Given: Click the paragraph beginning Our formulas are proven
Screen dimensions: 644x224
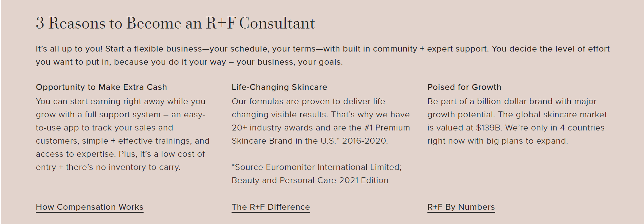Looking at the screenshot, I should point(321,121).
